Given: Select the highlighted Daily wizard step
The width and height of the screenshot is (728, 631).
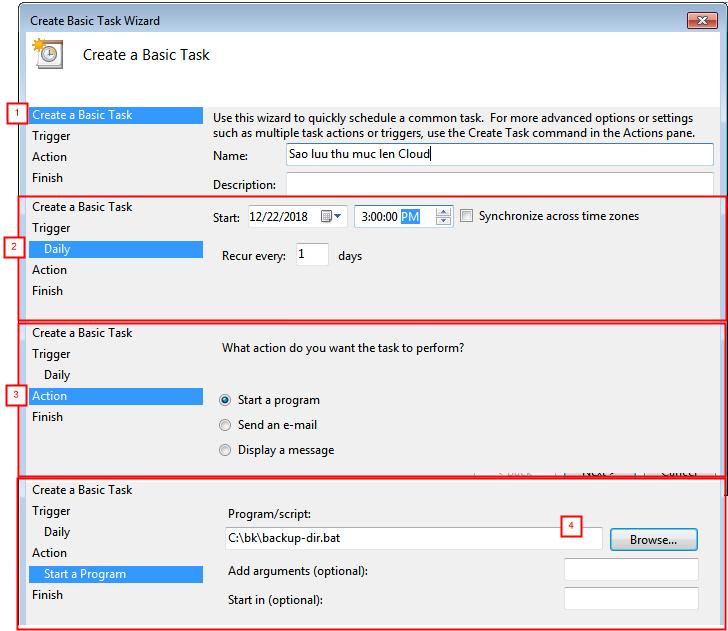Looking at the screenshot, I should point(116,249).
